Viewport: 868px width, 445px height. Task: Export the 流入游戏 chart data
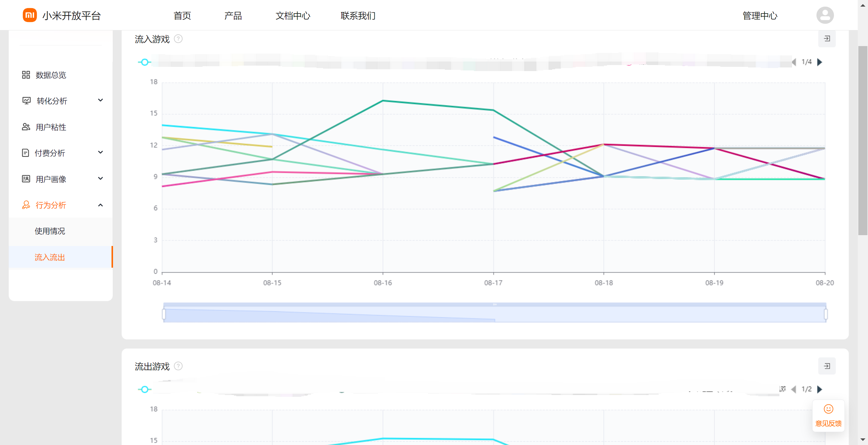[827, 39]
